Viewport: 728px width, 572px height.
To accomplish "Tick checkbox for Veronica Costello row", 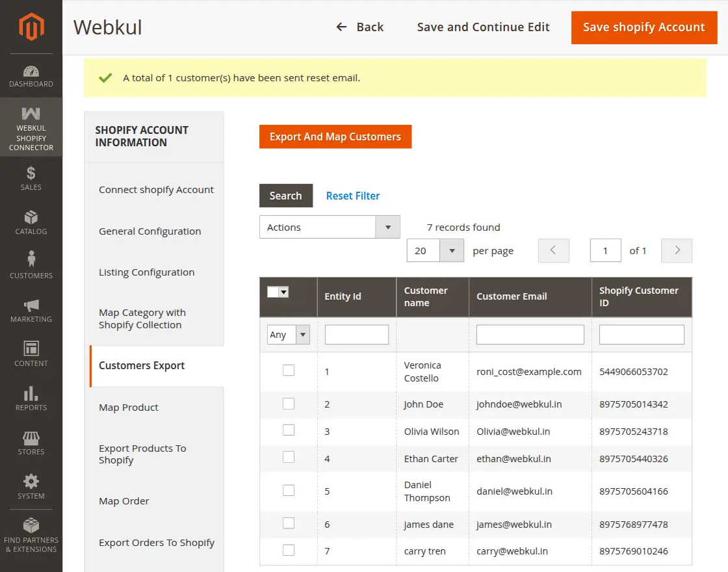I will coord(289,370).
